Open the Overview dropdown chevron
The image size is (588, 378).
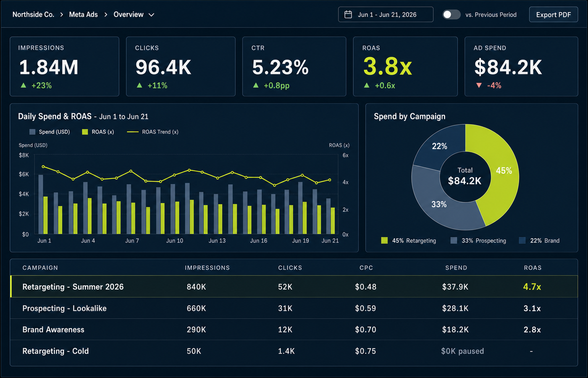[152, 15]
